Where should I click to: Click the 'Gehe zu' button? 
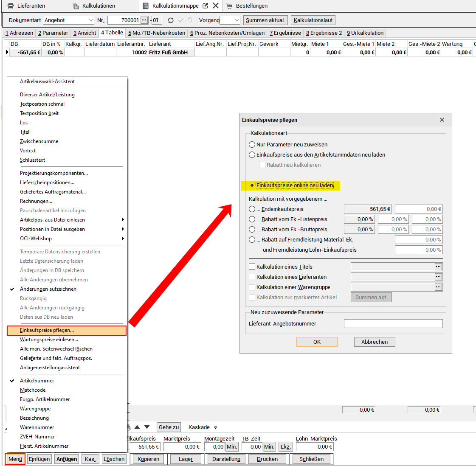[169, 427]
